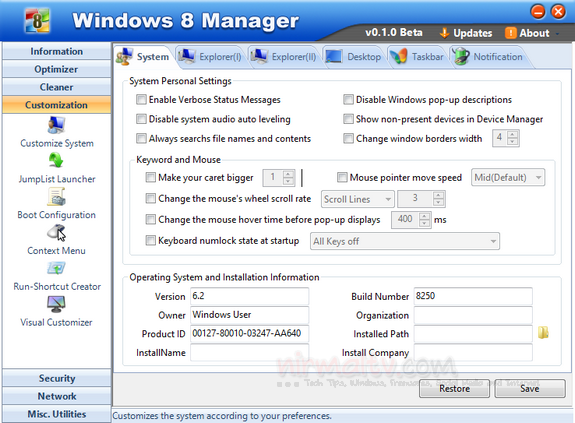Close Windows 8 Manager with red X
Viewport: 575px width, 423px height.
pyautogui.click(x=558, y=12)
